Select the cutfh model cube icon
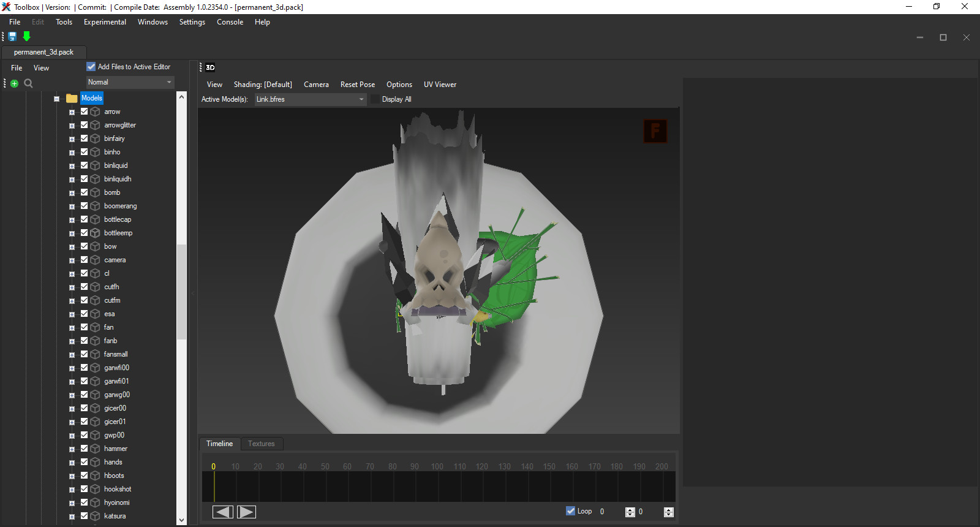Image resolution: width=980 pixels, height=527 pixels. coord(95,287)
